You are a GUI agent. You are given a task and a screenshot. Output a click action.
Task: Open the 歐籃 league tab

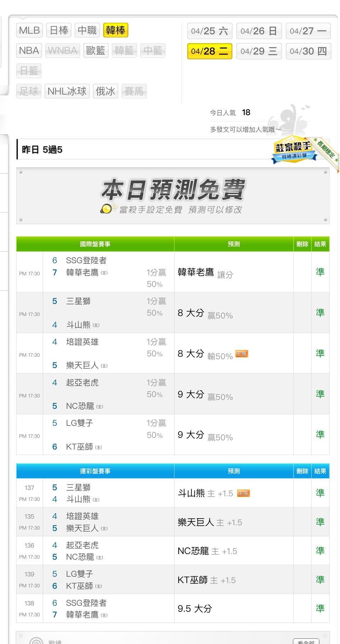click(96, 51)
